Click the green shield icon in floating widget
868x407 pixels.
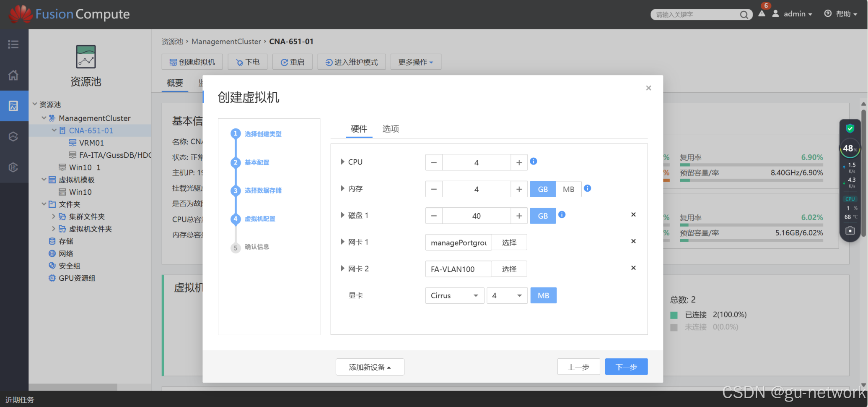click(850, 128)
